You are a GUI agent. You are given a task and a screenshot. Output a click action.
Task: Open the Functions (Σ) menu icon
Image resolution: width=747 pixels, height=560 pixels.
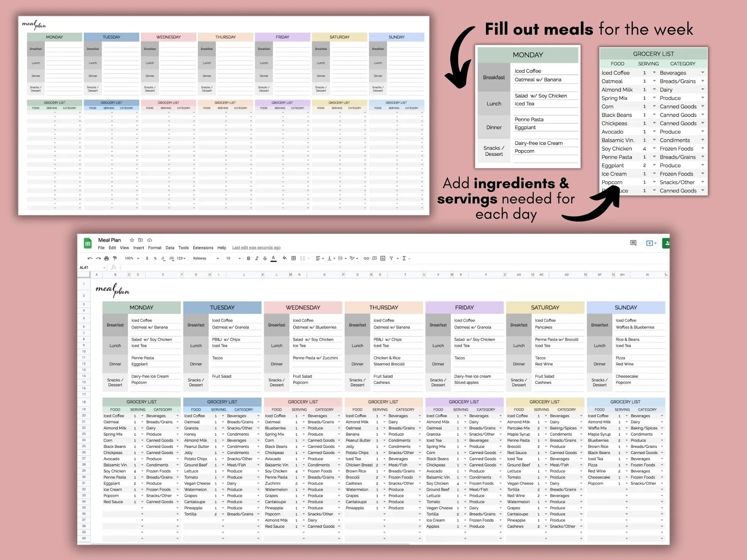coord(403,259)
